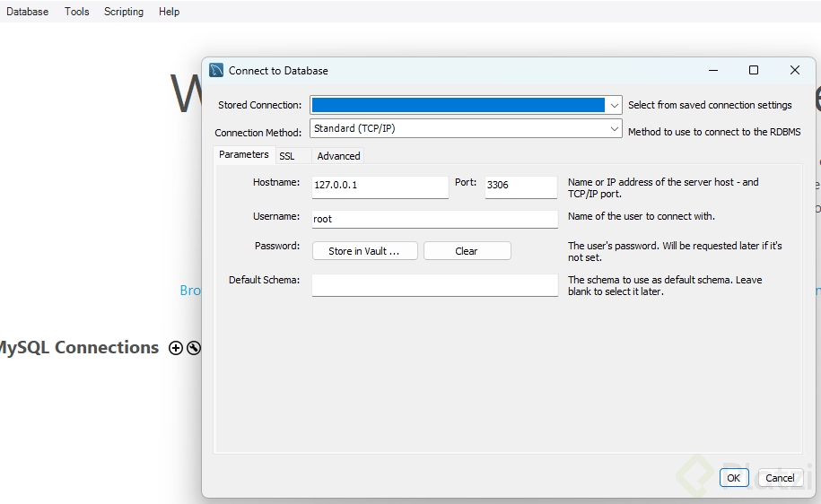Clear the stored password
This screenshot has width=821, height=504.
(467, 251)
